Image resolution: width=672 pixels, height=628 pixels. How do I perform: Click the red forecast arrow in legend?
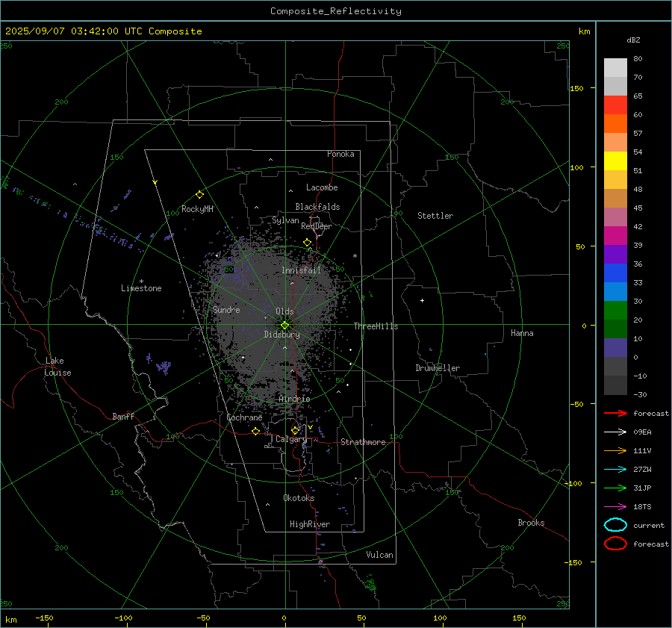click(x=615, y=413)
